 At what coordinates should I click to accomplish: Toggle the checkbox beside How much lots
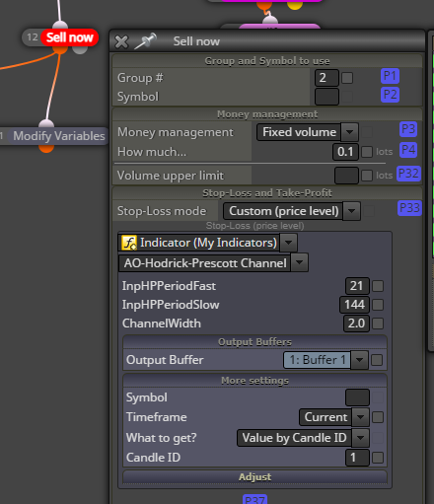click(x=367, y=152)
